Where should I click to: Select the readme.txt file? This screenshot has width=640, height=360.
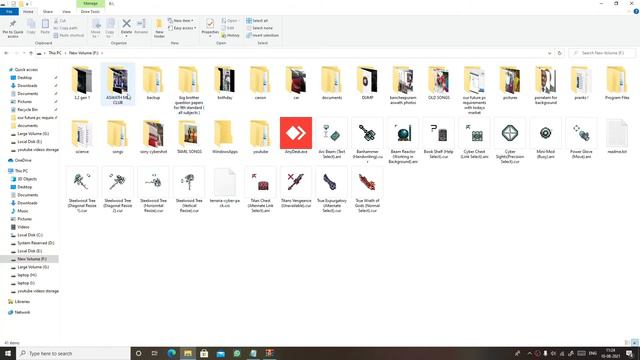(x=617, y=136)
